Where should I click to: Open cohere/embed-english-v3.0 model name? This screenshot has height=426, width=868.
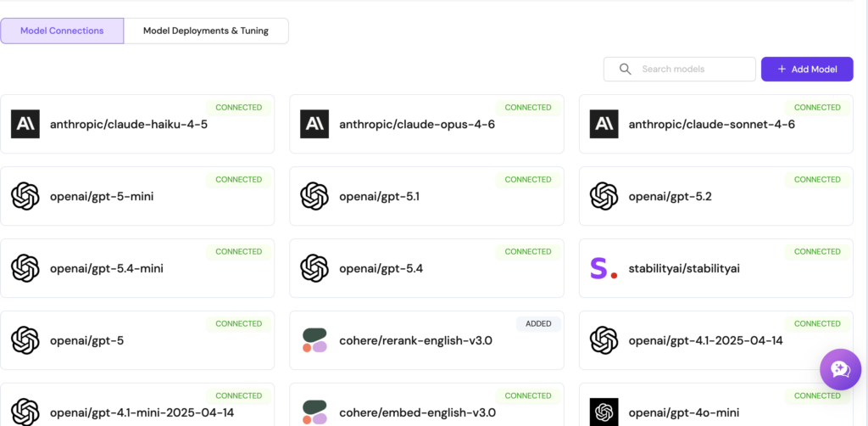417,412
